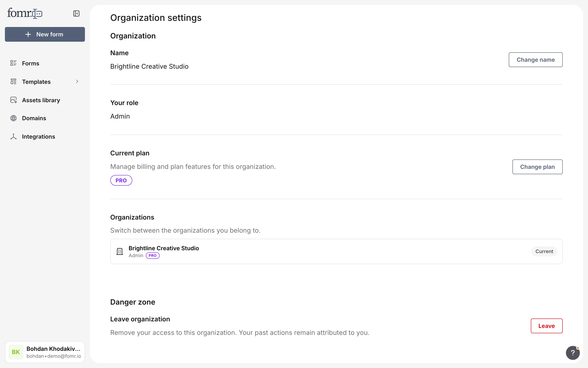Viewport: 588px width, 368px height.
Task: Click the fomr logo
Action: pos(24,13)
